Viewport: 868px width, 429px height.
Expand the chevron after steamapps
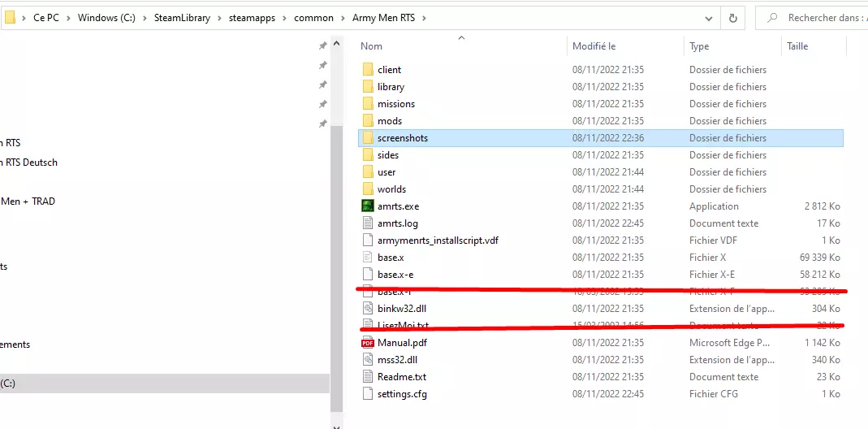pyautogui.click(x=284, y=19)
